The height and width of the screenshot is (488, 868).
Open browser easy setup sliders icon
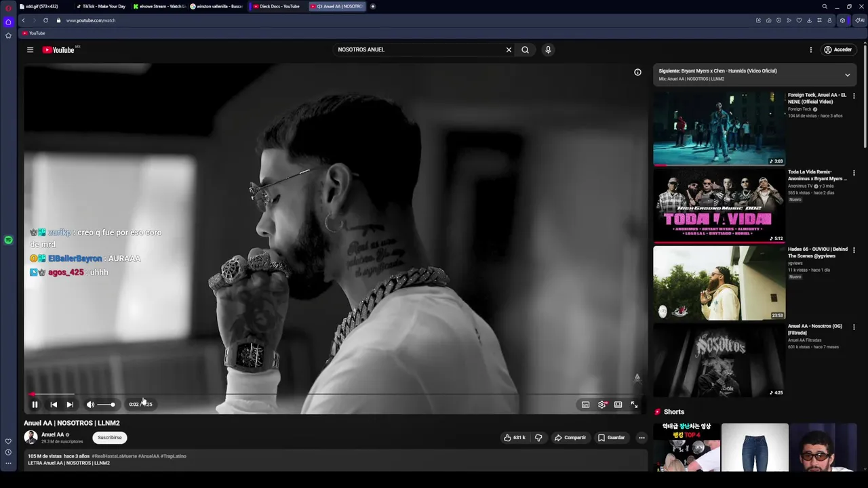pos(819,20)
